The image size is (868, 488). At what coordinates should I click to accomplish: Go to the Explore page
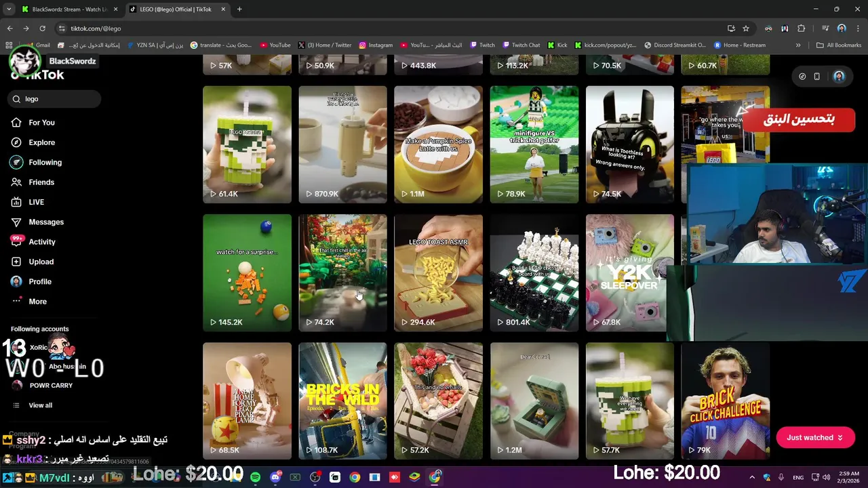[41, 142]
